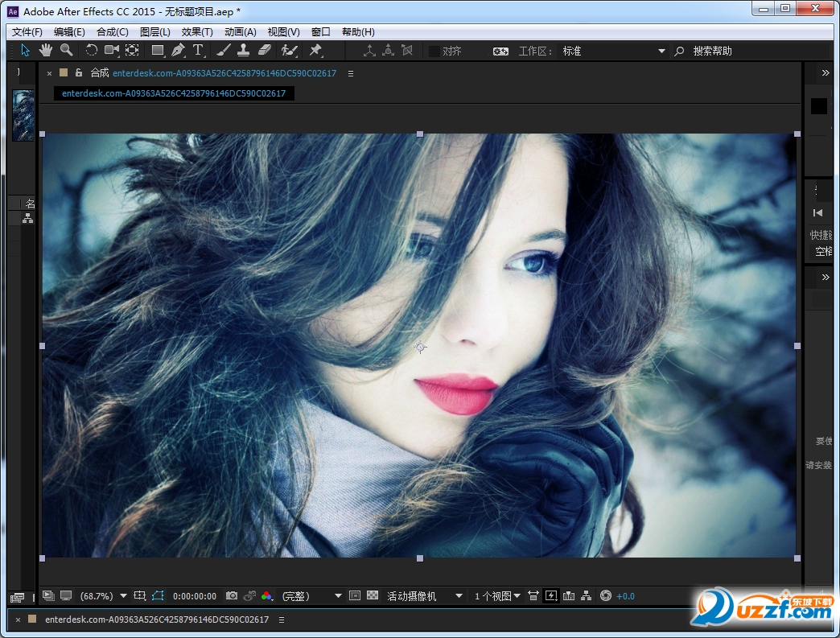Expand the lower right panel chevrons
840x638 pixels.
point(826,277)
